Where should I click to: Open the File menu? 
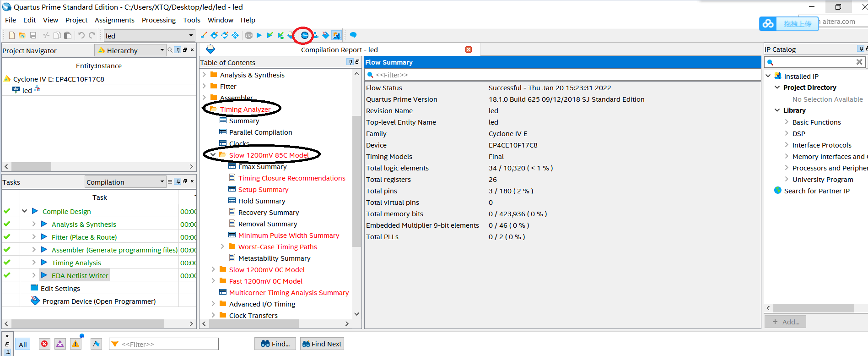point(11,20)
